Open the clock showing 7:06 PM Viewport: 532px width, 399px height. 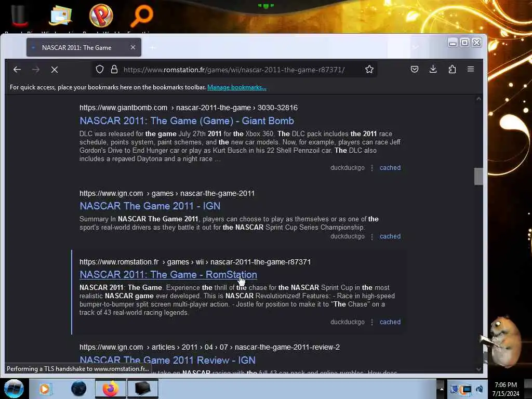(506, 389)
